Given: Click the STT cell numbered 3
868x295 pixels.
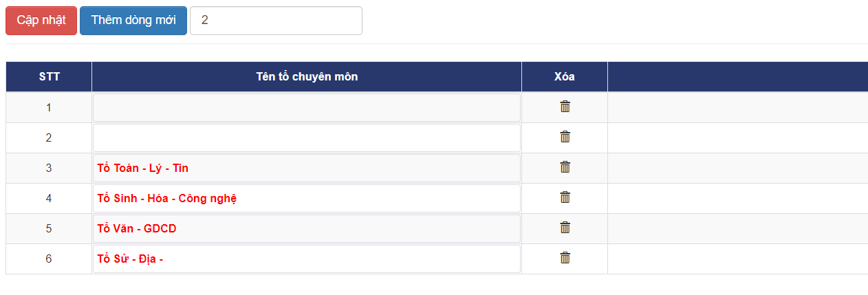Looking at the screenshot, I should pos(49,168).
